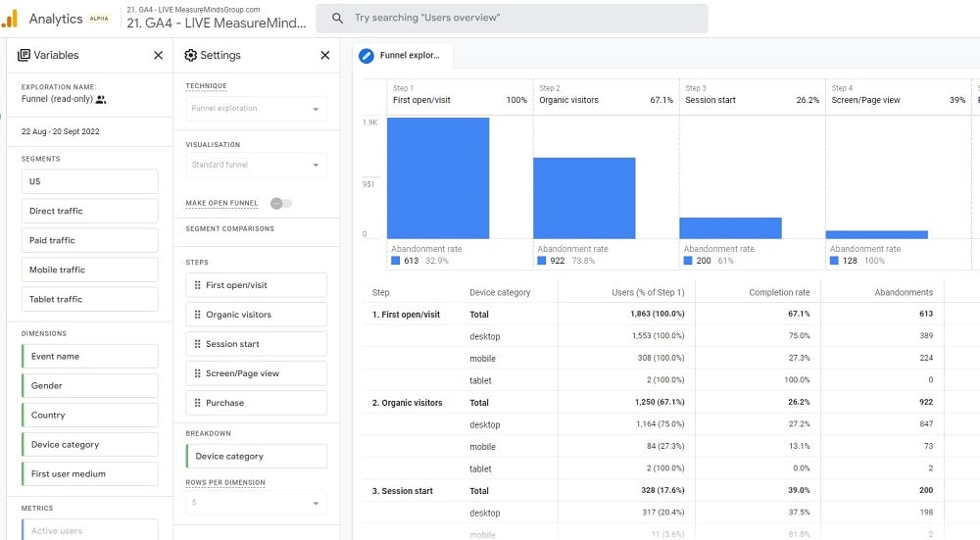Click the pencil icon on Funnel tab
This screenshot has height=540, width=980.
(x=367, y=56)
